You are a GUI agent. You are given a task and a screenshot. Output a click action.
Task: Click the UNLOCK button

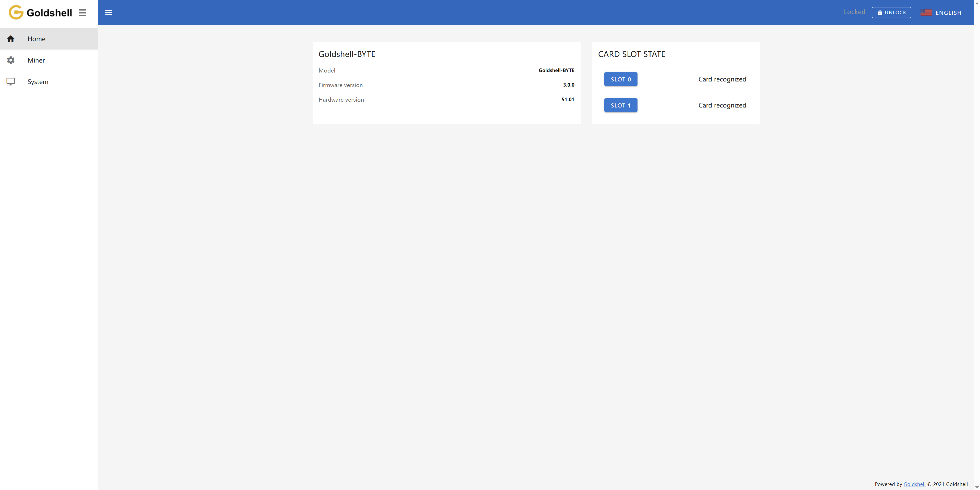pos(891,13)
